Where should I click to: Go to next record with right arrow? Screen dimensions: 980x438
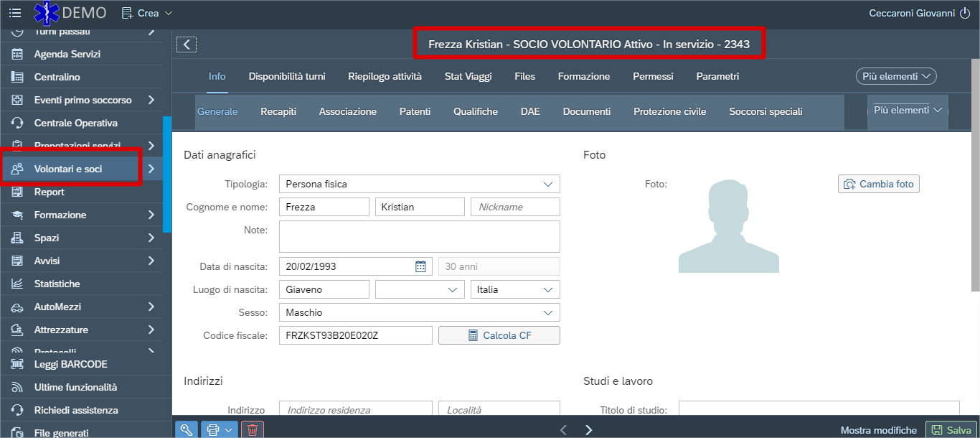coord(589,429)
